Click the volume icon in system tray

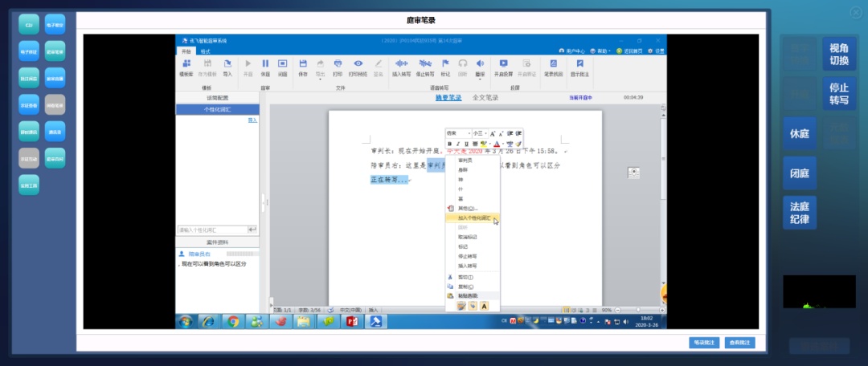click(625, 321)
